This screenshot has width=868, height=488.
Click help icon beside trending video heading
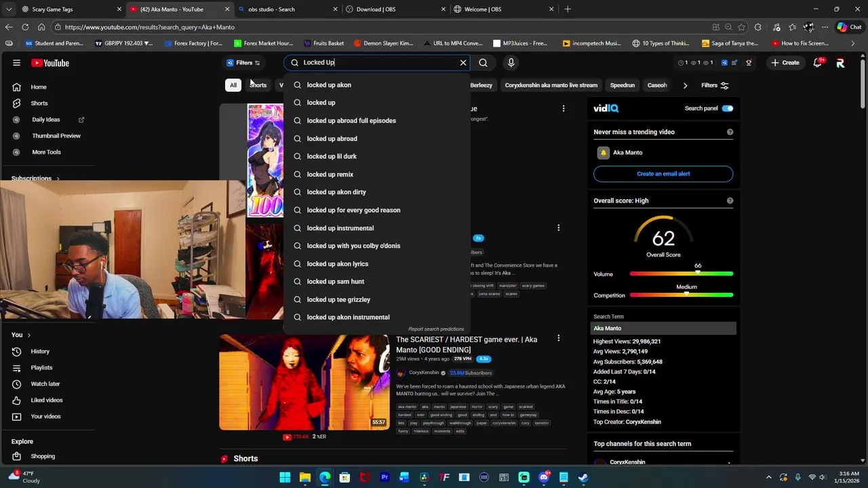click(x=730, y=132)
